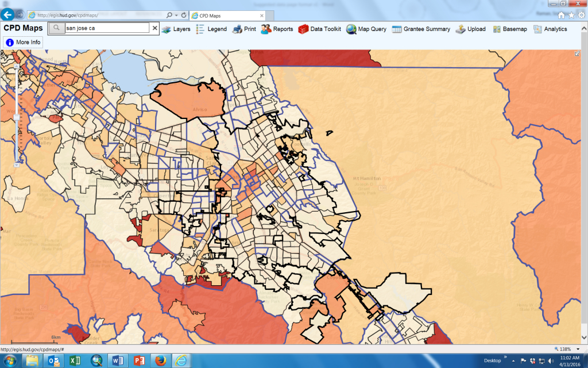588x368 pixels.
Task: Click the More Info button
Action: tap(23, 42)
